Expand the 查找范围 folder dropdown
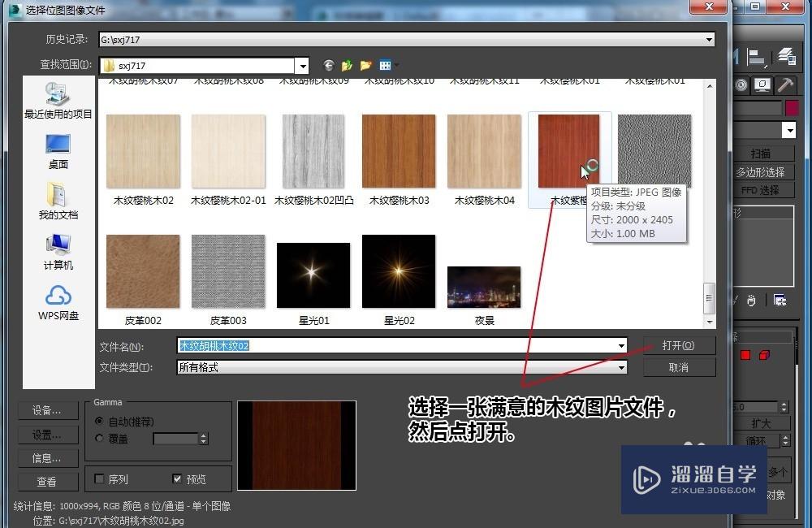Viewport: 812px width, 528px height. (302, 66)
